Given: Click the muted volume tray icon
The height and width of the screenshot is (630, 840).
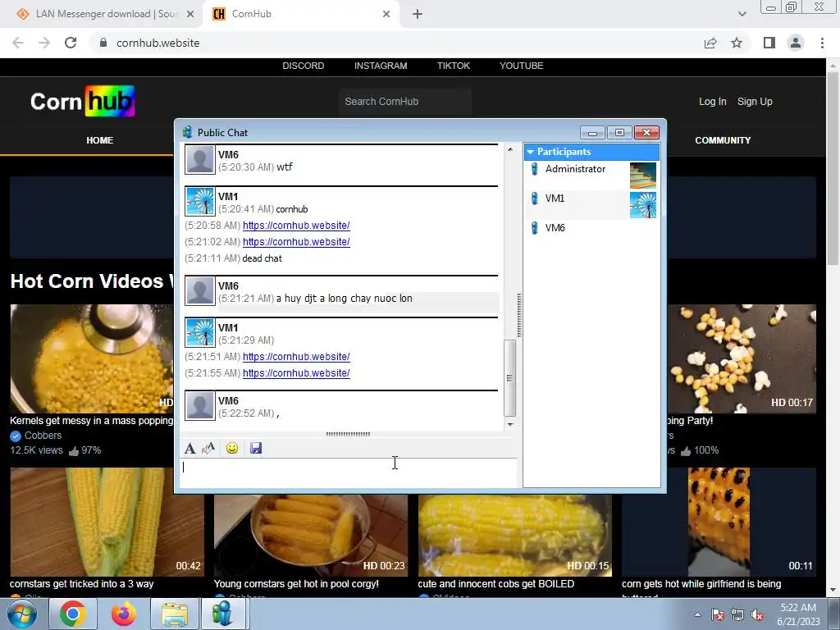Looking at the screenshot, I should pyautogui.click(x=757, y=615).
